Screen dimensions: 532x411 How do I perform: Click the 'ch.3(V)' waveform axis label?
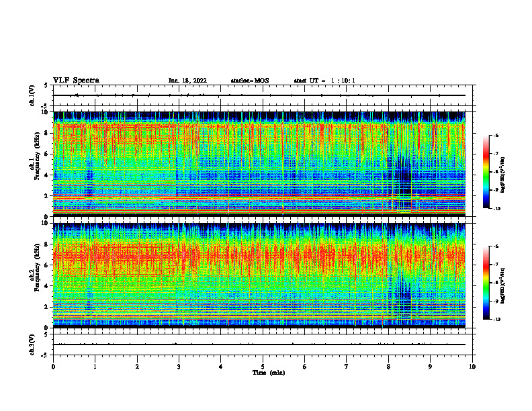(32, 345)
